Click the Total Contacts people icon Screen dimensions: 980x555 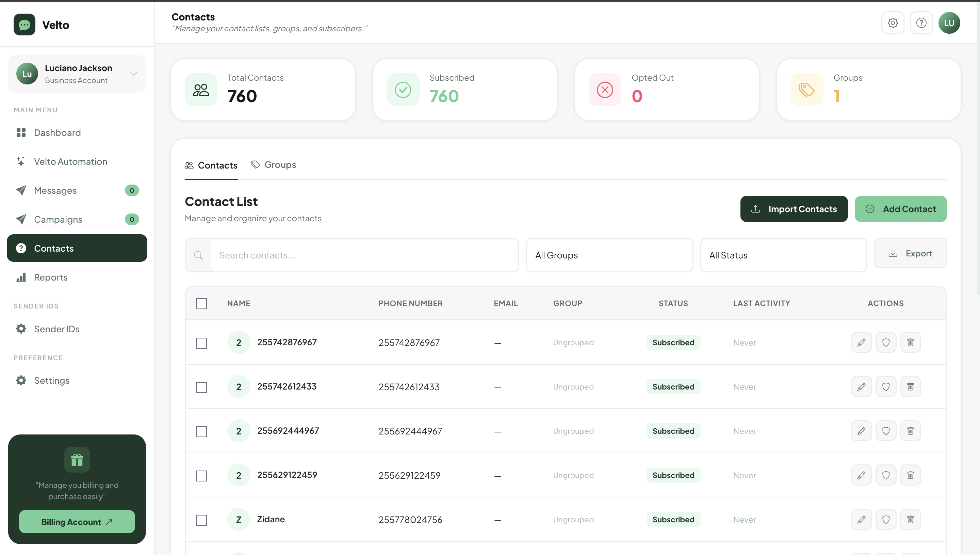[x=201, y=90]
